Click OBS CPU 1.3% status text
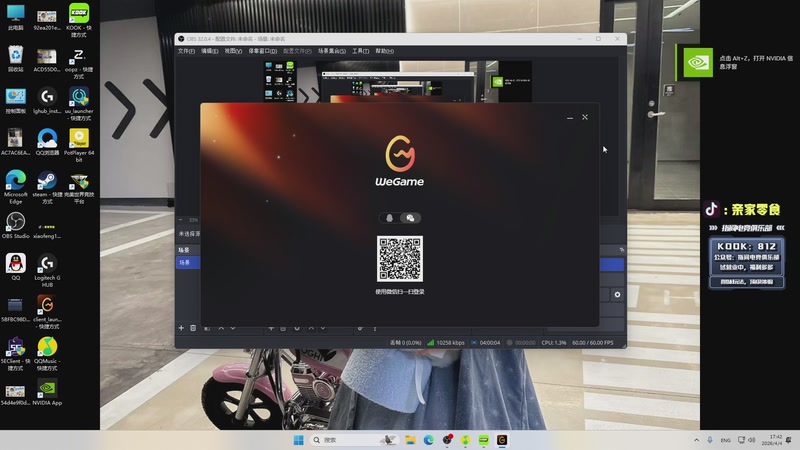Screen dimensions: 800x450 tap(554, 343)
